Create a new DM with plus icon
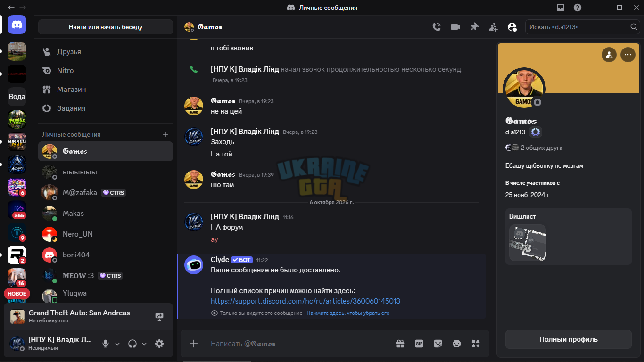This screenshot has height=362, width=644. tap(165, 134)
